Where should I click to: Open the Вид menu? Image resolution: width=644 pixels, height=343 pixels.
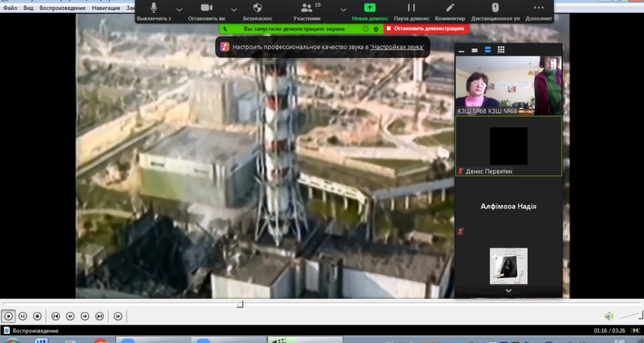point(28,8)
